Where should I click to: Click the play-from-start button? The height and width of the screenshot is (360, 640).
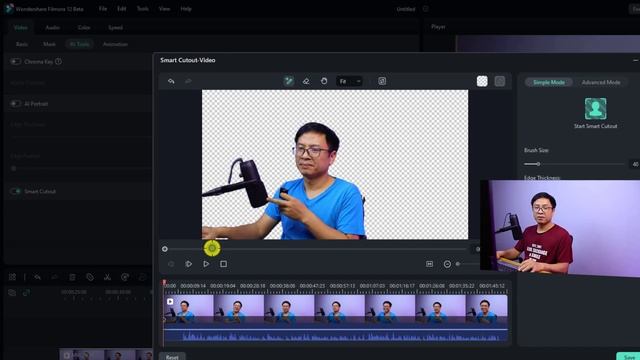[189, 264]
